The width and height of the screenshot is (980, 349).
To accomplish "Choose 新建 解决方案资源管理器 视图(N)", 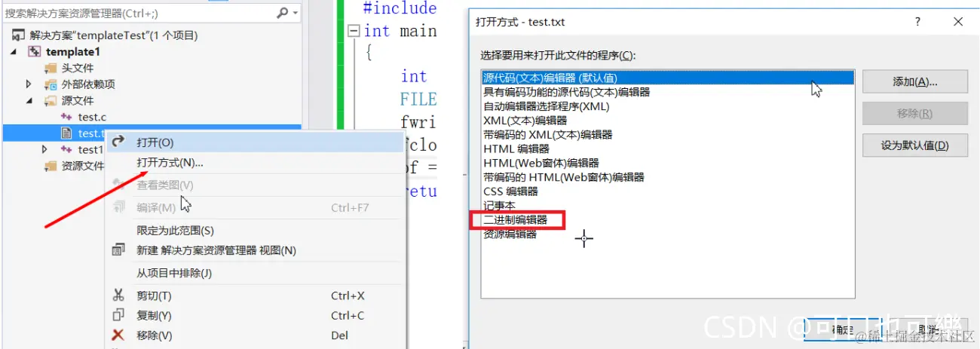I will [x=255, y=250].
